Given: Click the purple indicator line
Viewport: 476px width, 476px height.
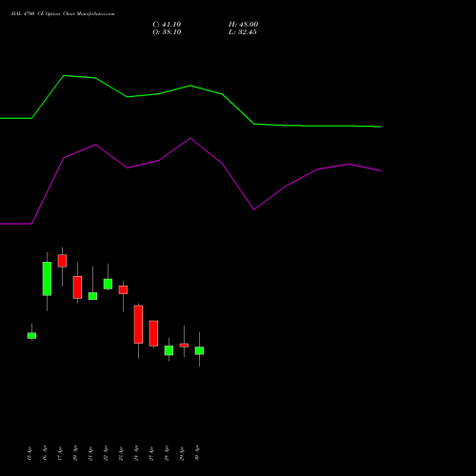Looking at the screenshot, I should click(190, 139).
